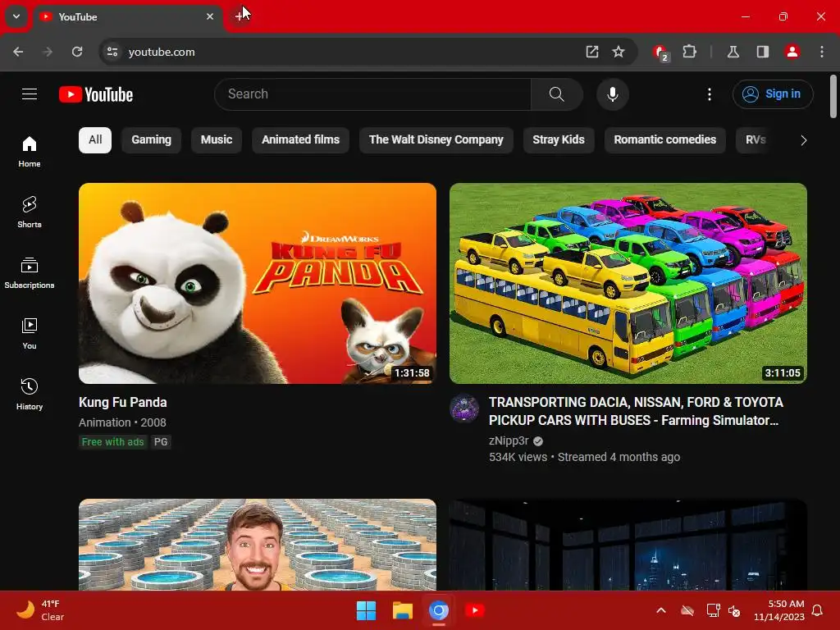This screenshot has height=630, width=840.
Task: Show hidden system tray icons
Action: [661, 610]
